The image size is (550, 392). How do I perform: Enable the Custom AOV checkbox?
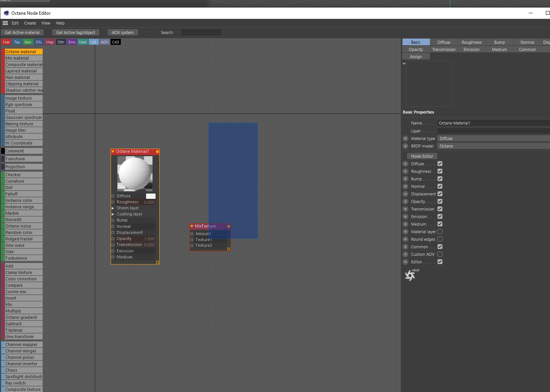pos(440,254)
